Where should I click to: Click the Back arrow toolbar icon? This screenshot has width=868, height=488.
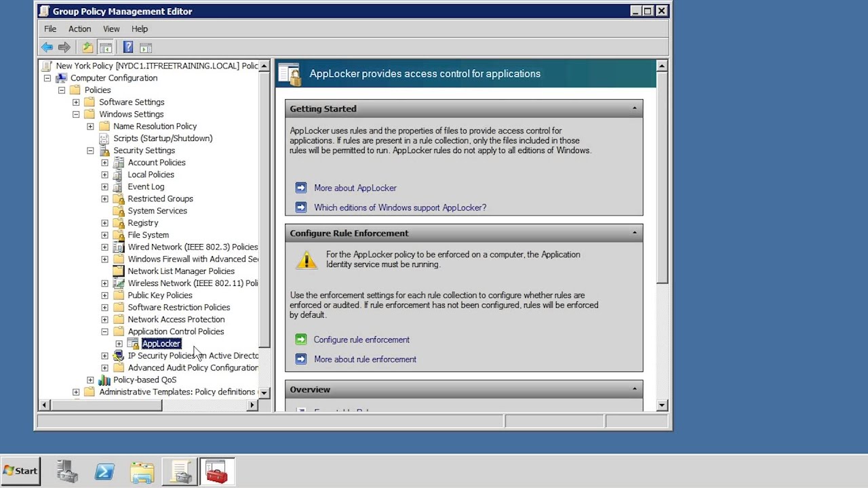[47, 47]
